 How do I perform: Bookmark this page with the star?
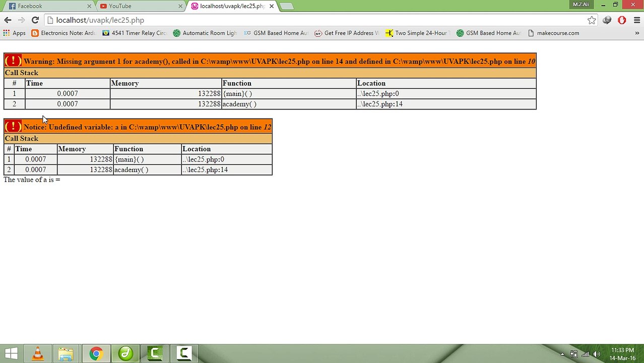[592, 20]
